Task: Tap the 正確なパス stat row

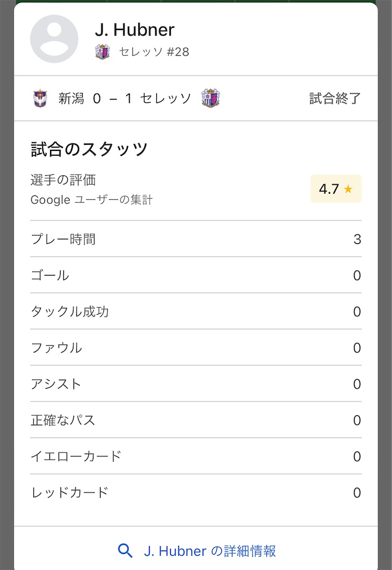Action: [196, 420]
